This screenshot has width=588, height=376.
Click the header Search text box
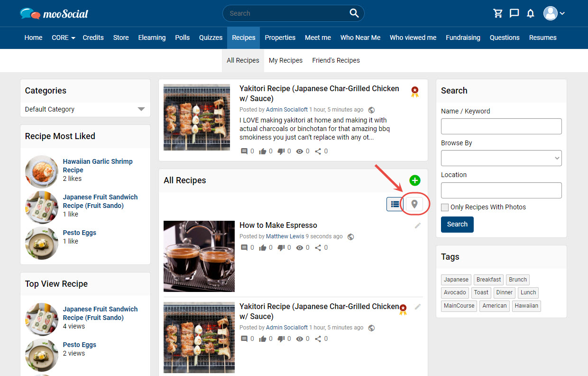point(287,13)
